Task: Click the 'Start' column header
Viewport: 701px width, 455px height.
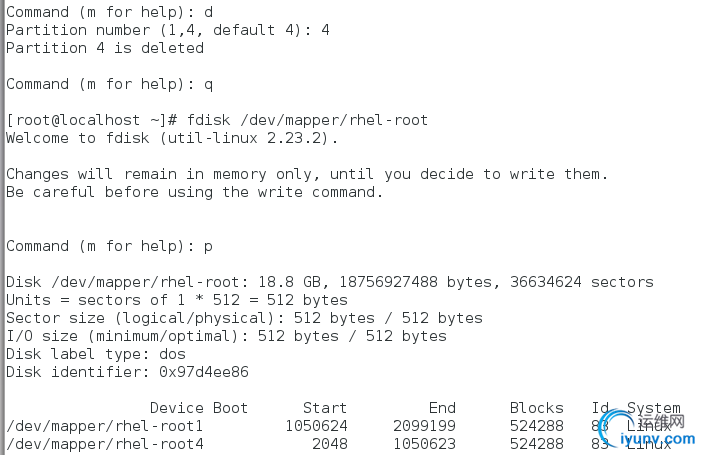Action: point(325,408)
